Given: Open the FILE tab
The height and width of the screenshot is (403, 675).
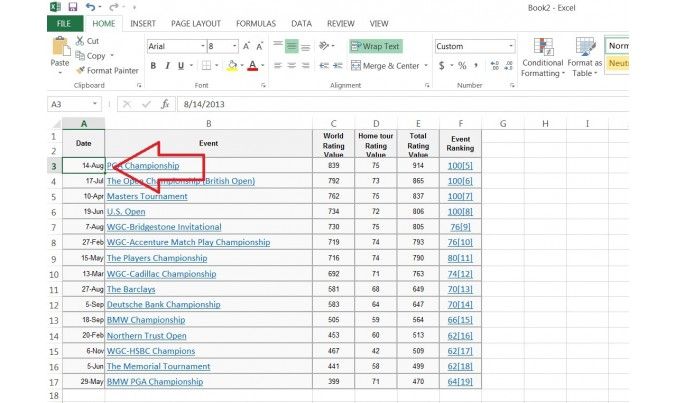Looking at the screenshot, I should 65,24.
